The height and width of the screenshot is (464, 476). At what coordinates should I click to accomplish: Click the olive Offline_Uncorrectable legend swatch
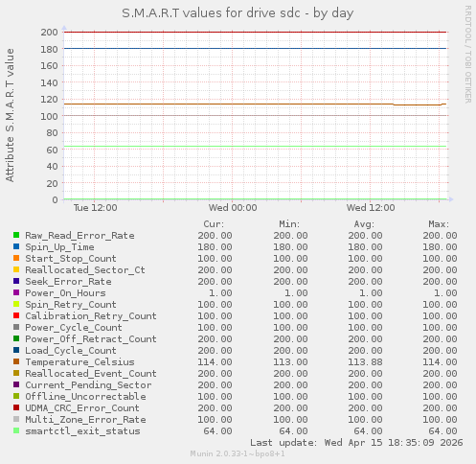pos(16,396)
